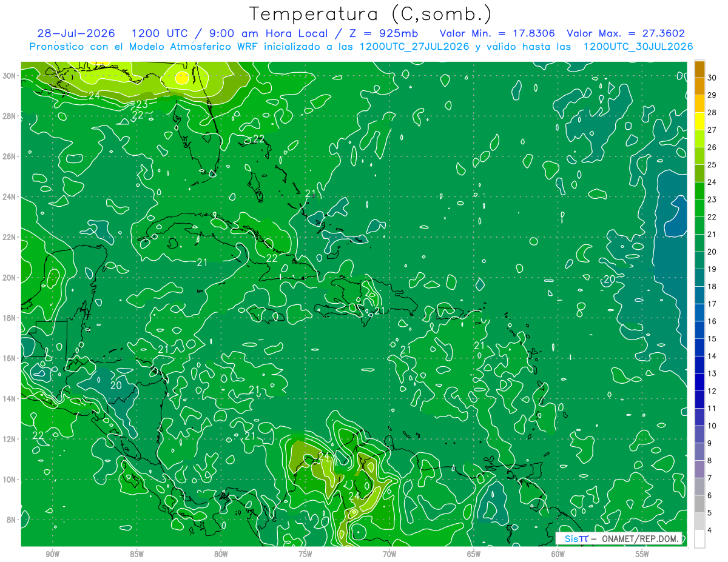The image size is (728, 562).
Task: Click the '11' value on the color scale
Action: [712, 409]
